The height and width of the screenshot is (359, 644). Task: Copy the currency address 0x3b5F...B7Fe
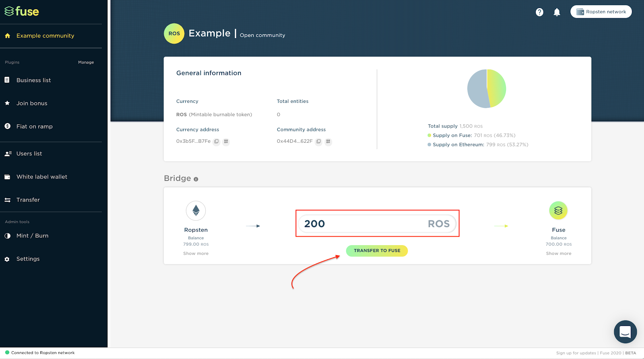tap(216, 142)
